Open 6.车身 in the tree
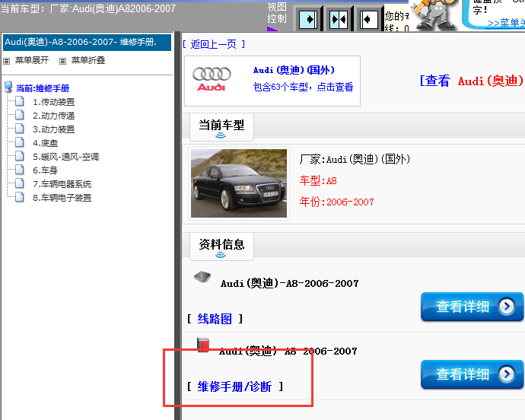The width and height of the screenshot is (525, 420). click(45, 170)
